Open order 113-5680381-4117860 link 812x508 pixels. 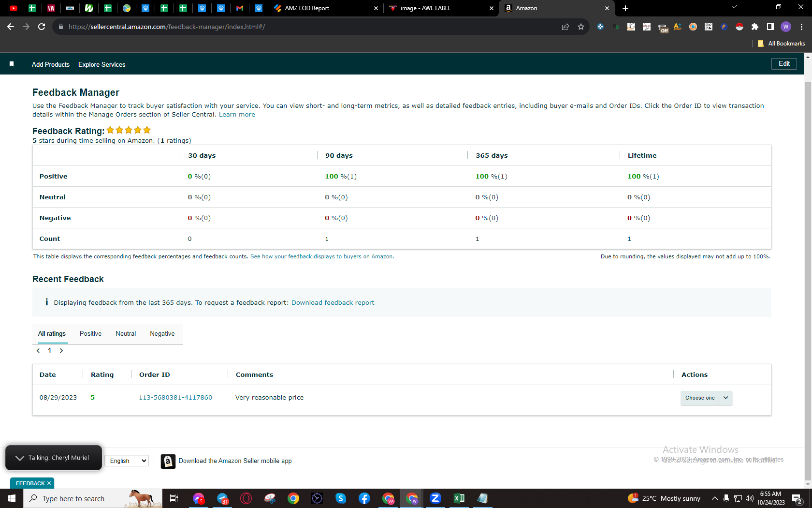tap(175, 398)
